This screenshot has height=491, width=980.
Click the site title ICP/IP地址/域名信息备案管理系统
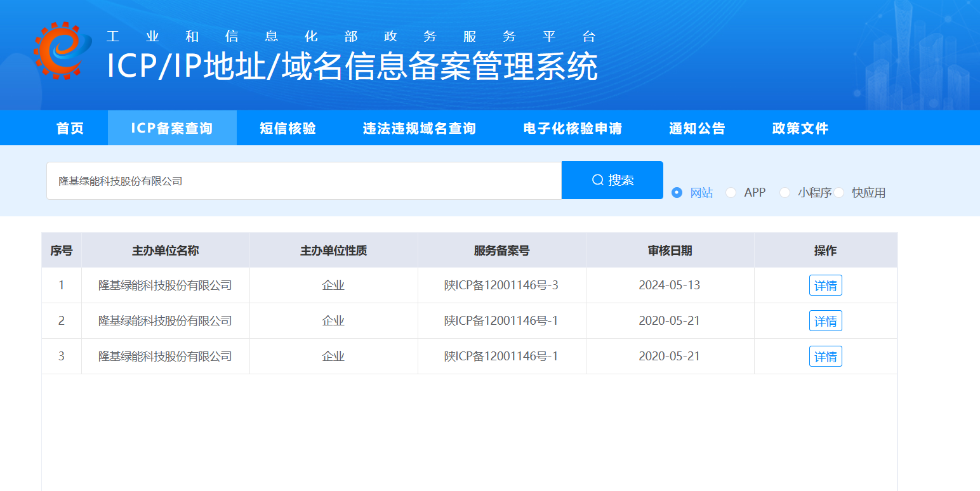click(352, 66)
